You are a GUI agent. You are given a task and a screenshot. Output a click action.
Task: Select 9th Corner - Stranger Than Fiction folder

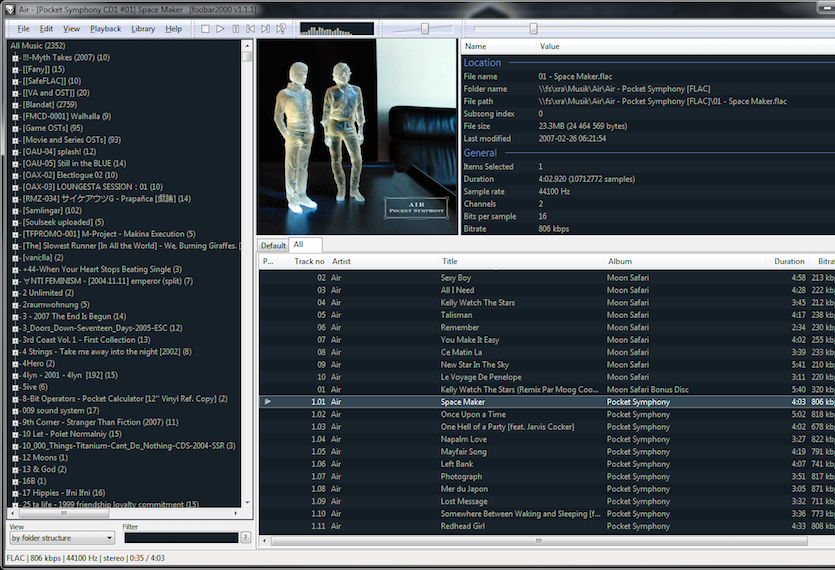pyautogui.click(x=100, y=422)
